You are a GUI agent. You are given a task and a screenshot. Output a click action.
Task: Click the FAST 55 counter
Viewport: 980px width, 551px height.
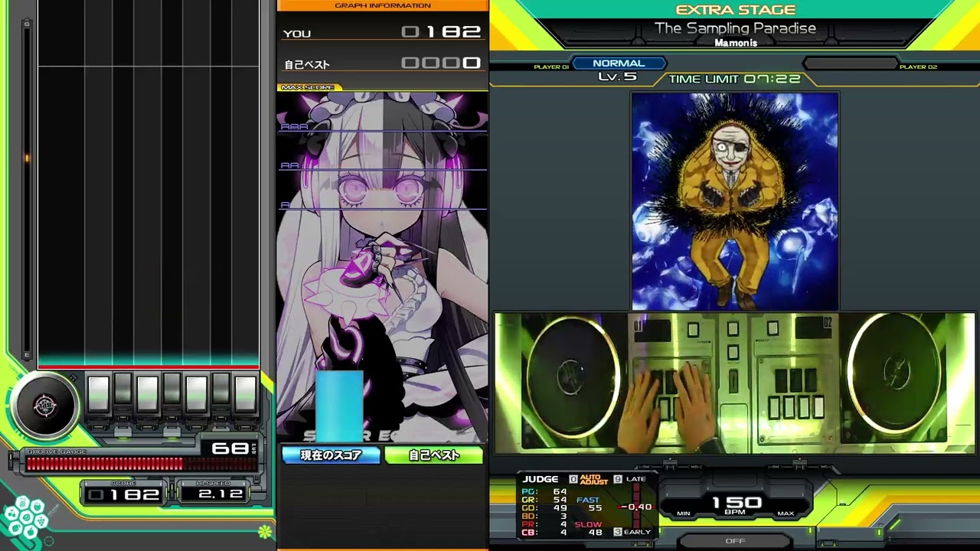click(590, 504)
